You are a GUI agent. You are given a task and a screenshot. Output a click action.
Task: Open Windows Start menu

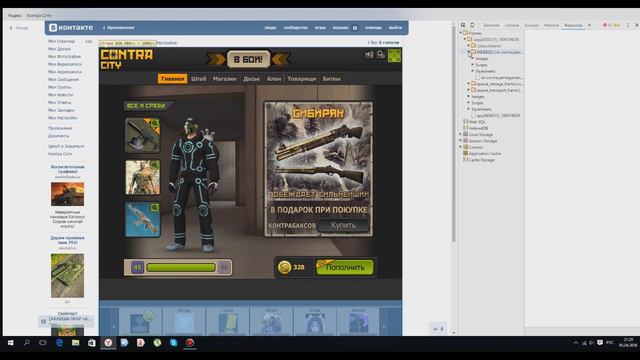coord(11,343)
